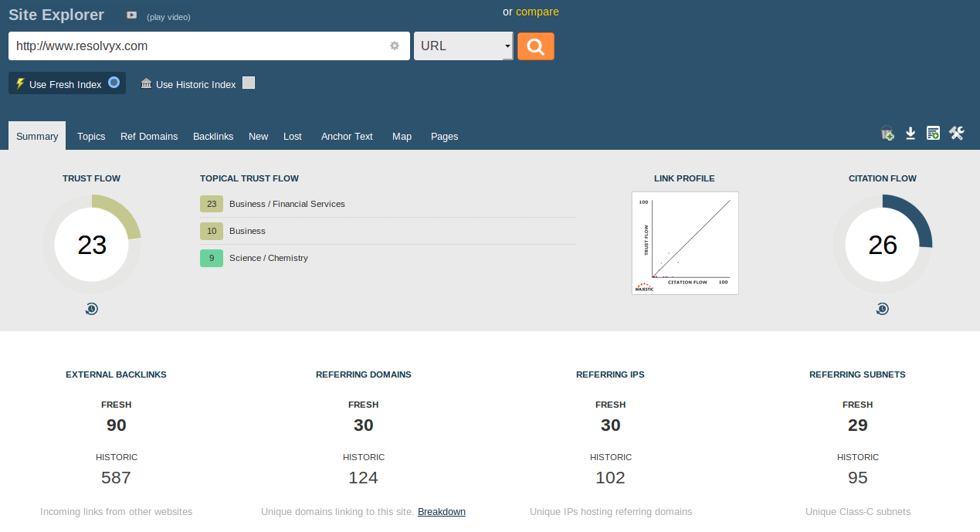The height and width of the screenshot is (532, 980).
Task: Click 'Incoming links from other websites' text
Action: (117, 511)
